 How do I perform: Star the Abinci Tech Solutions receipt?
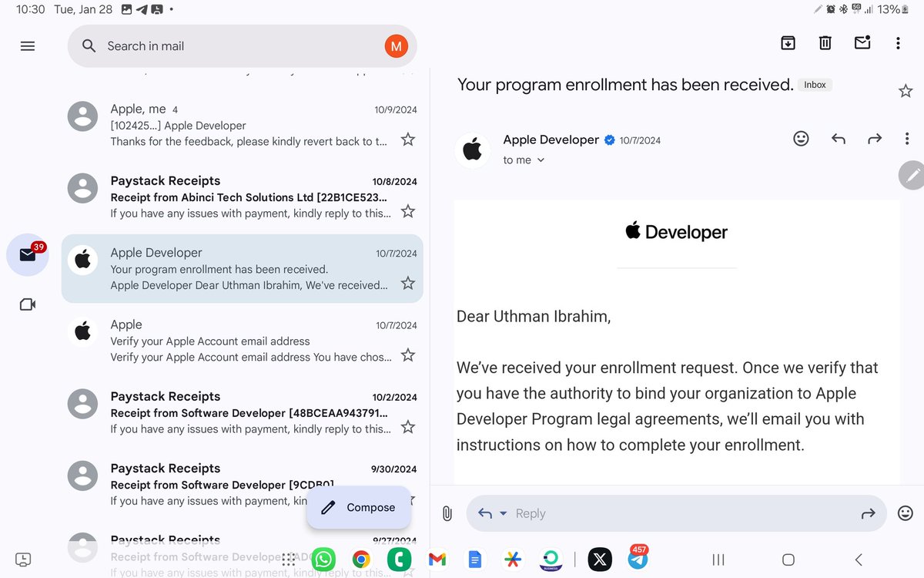408,211
